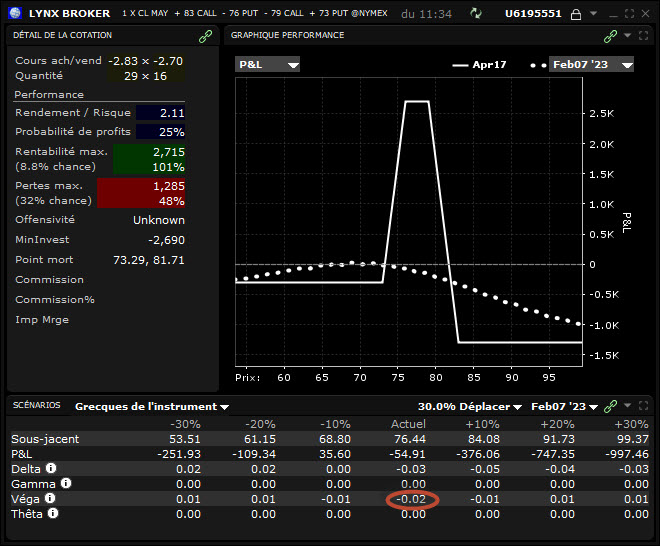Click the MinInvest value -2,690
Image resolution: width=660 pixels, height=546 pixels.
[x=166, y=240]
